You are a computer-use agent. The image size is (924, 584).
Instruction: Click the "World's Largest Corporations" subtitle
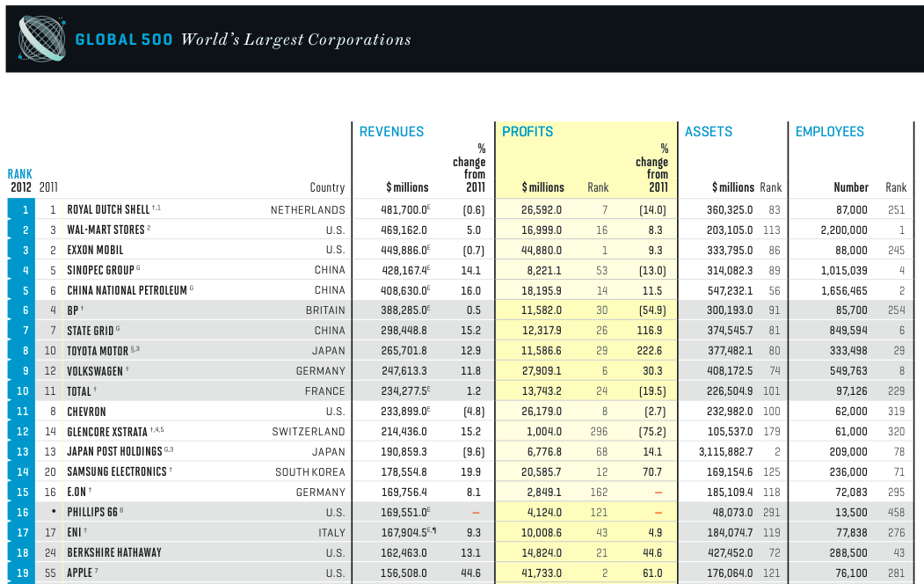pyautogui.click(x=295, y=40)
